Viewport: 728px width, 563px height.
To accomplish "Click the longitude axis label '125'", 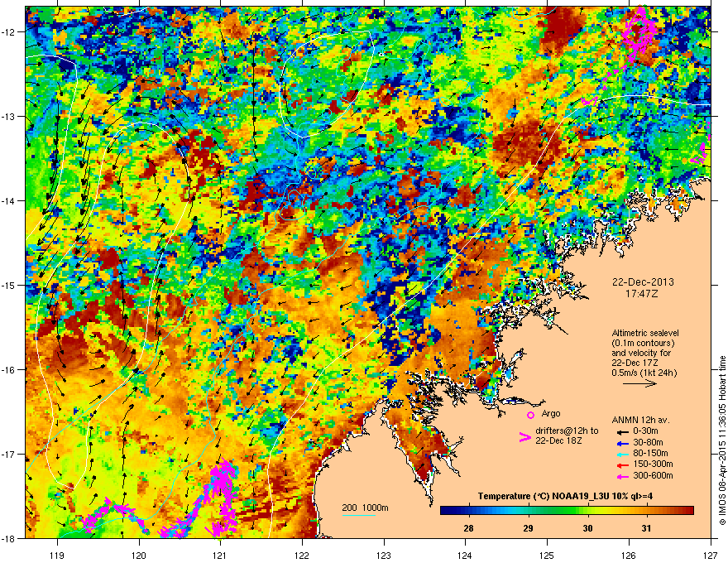I will (x=547, y=555).
